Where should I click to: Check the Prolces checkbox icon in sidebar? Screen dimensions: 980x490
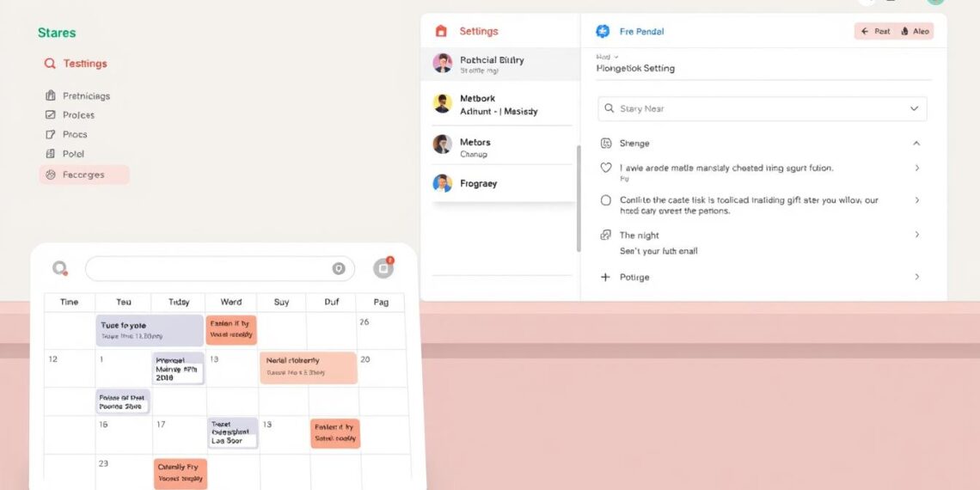[49, 115]
